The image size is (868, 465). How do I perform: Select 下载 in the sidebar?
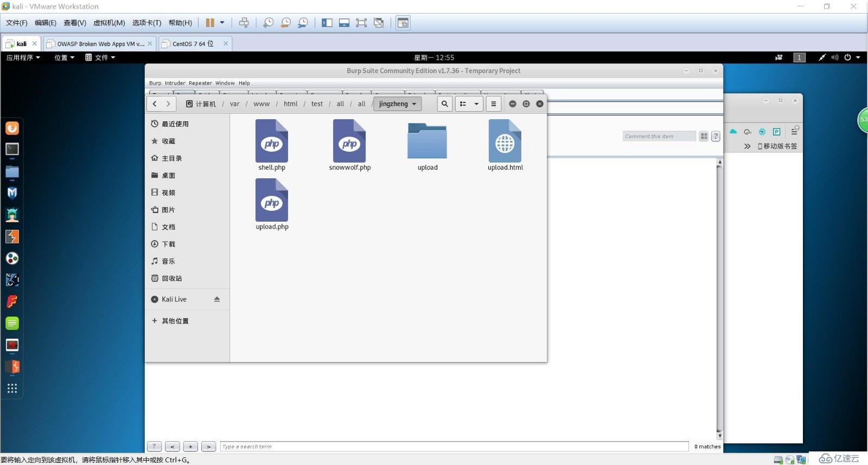point(187,244)
